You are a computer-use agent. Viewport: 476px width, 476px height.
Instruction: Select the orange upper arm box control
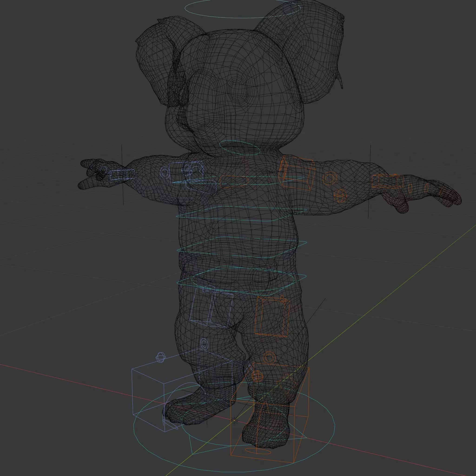[297, 173]
